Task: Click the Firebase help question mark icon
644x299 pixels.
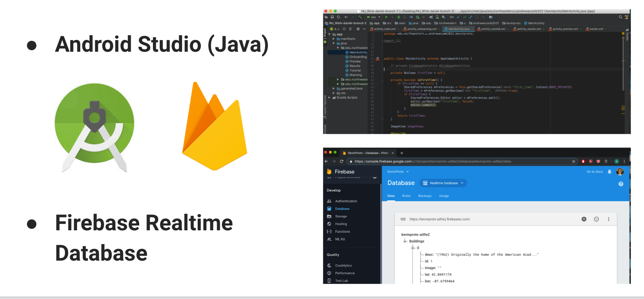Action: click(621, 184)
